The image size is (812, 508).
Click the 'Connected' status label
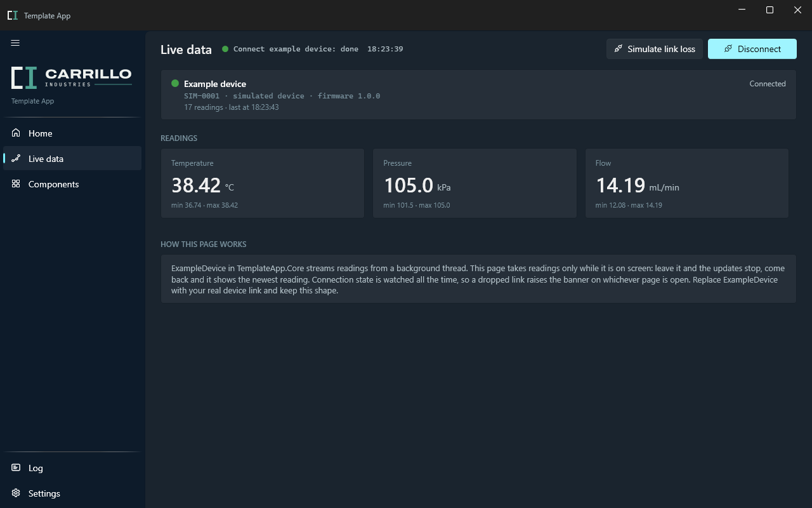768,84
